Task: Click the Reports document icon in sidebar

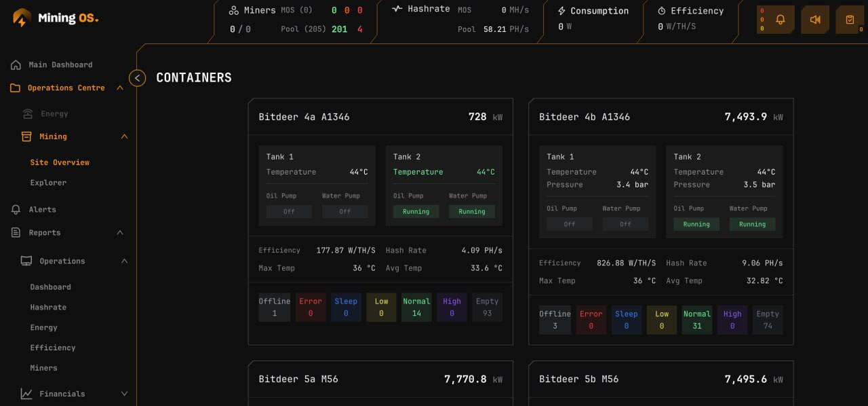Action: [x=16, y=233]
